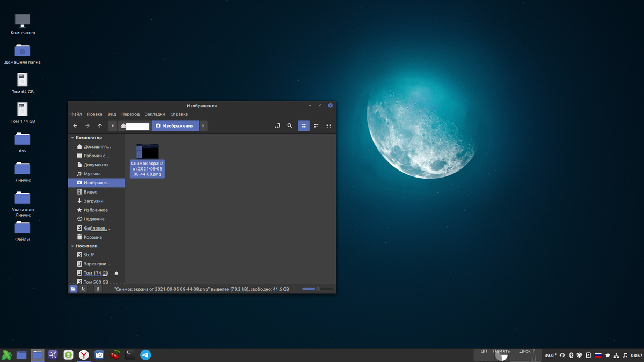Select the Линукс desktop folder
Viewport: 644px width, 362px height.
coord(23,172)
